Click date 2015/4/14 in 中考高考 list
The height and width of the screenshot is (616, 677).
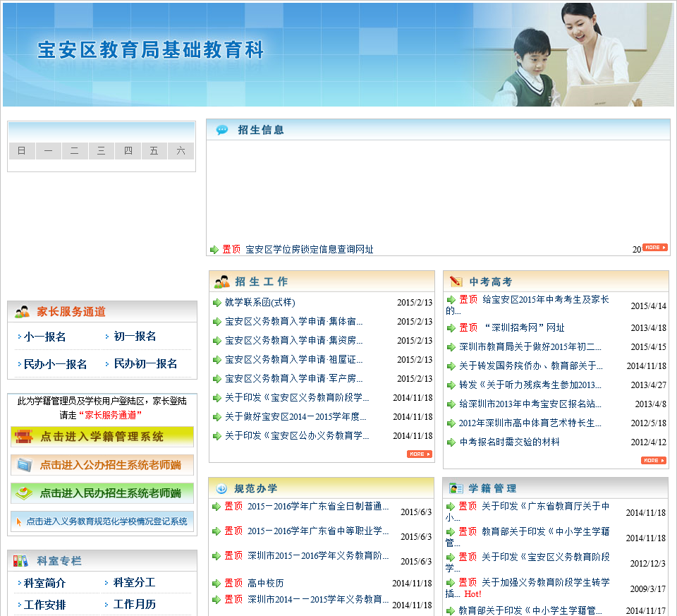pyautogui.click(x=648, y=306)
